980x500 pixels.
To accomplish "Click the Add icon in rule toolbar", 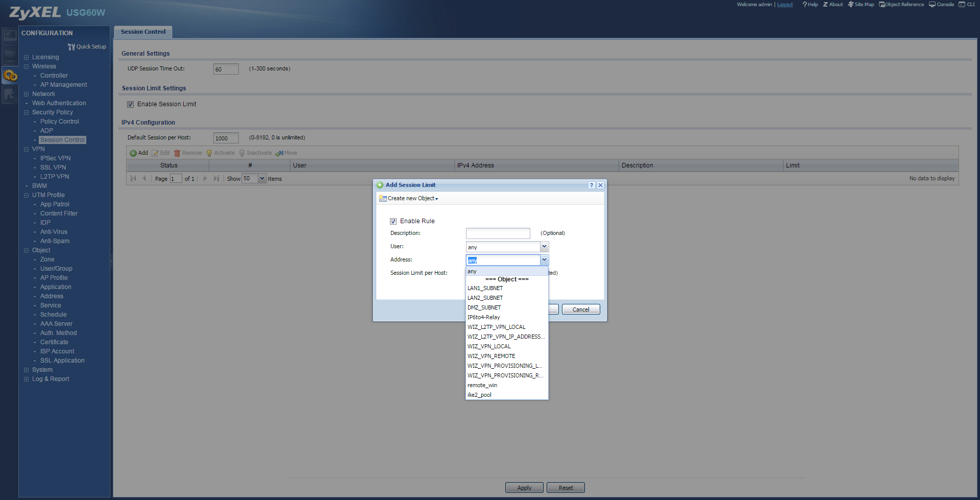I will tap(133, 153).
